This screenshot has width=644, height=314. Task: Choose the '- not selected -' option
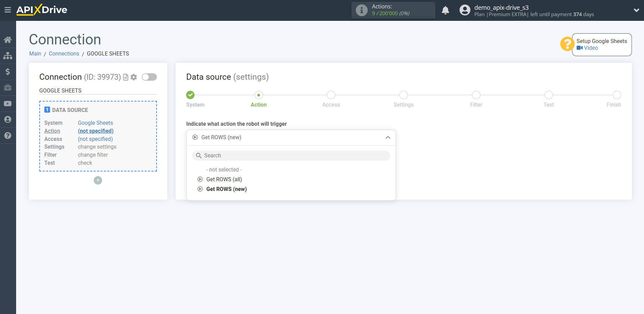(x=224, y=170)
